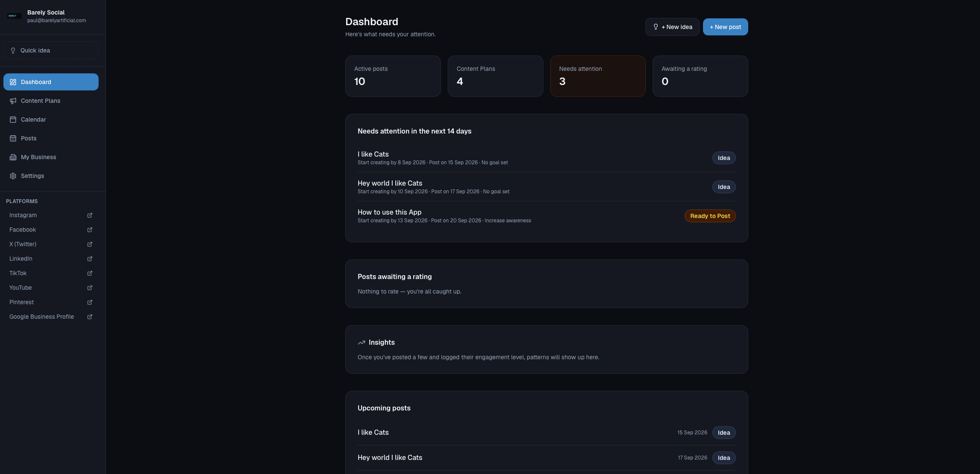Screen dimensions: 980x474
Task: Click Idea badge beside 15 Sep 2026
Action: (724, 433)
